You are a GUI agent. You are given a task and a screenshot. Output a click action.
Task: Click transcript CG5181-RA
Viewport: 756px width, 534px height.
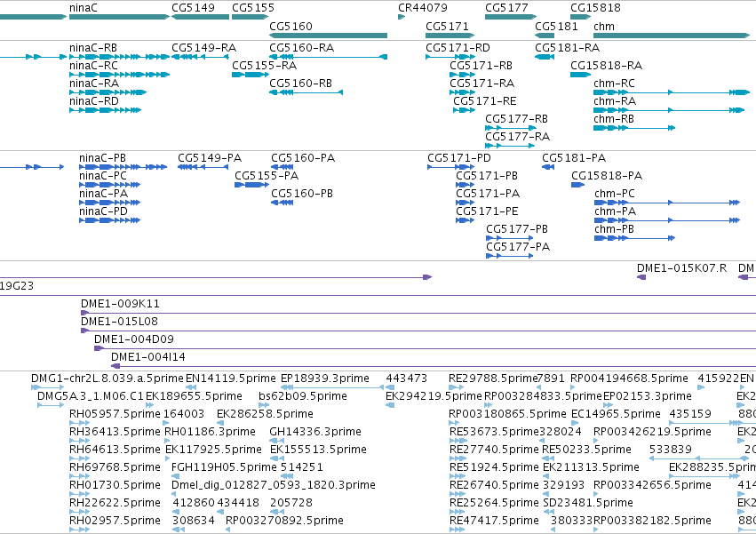[x=545, y=57]
